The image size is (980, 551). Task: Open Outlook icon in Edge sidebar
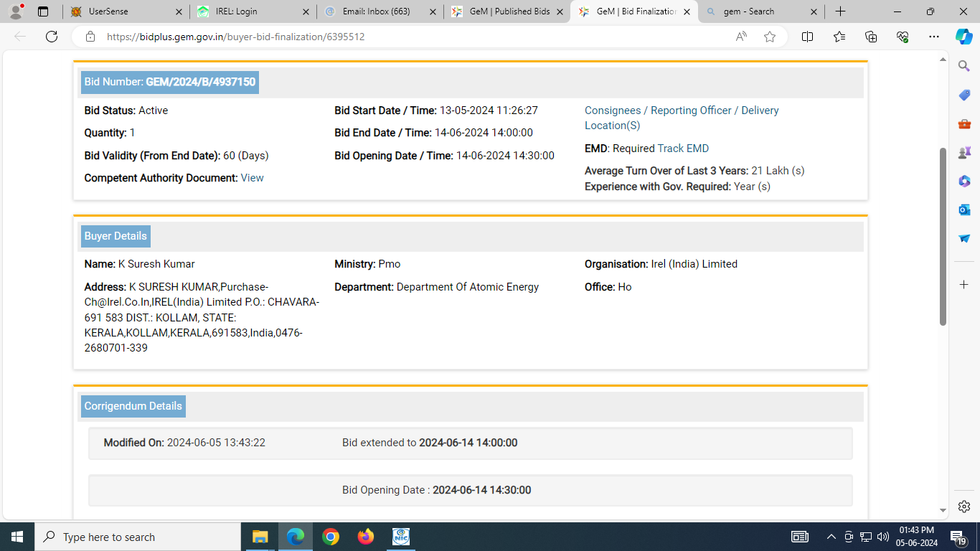964,209
